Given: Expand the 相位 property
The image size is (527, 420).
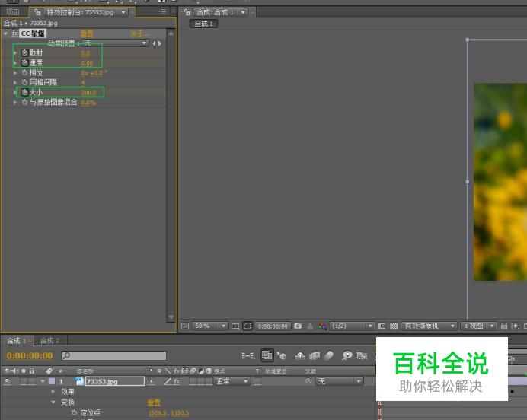Looking at the screenshot, I should pyautogui.click(x=14, y=72).
